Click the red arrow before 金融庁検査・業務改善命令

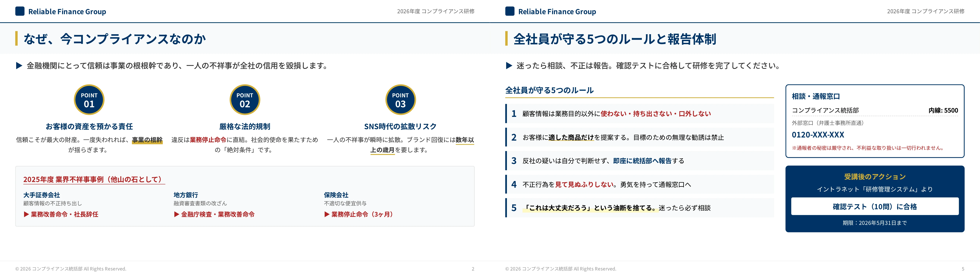click(x=177, y=214)
